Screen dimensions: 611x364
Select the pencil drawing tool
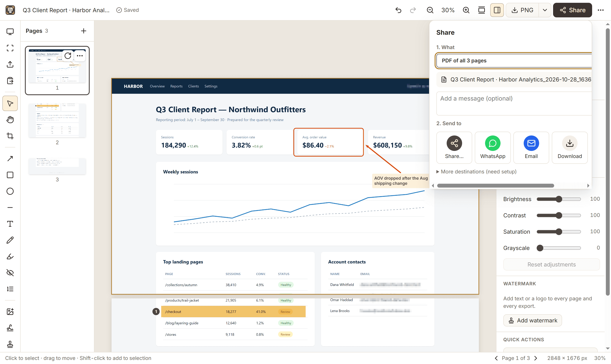10,240
